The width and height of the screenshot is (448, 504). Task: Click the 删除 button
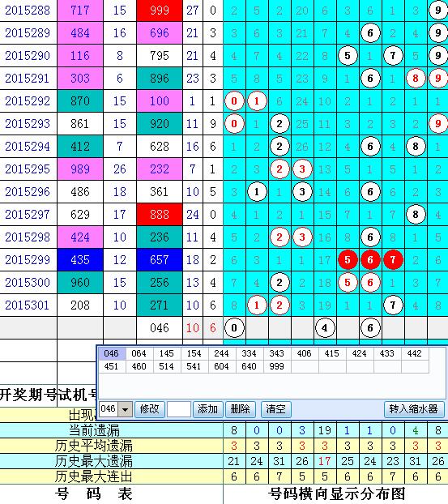(x=241, y=409)
